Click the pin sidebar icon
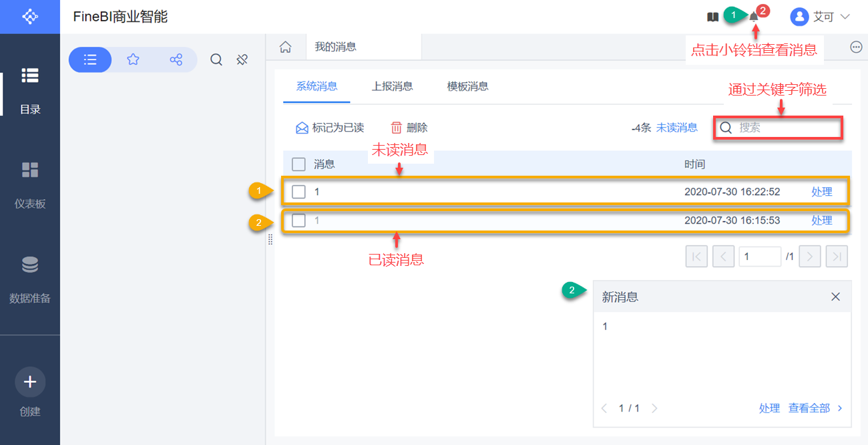This screenshot has height=445, width=868. point(242,59)
